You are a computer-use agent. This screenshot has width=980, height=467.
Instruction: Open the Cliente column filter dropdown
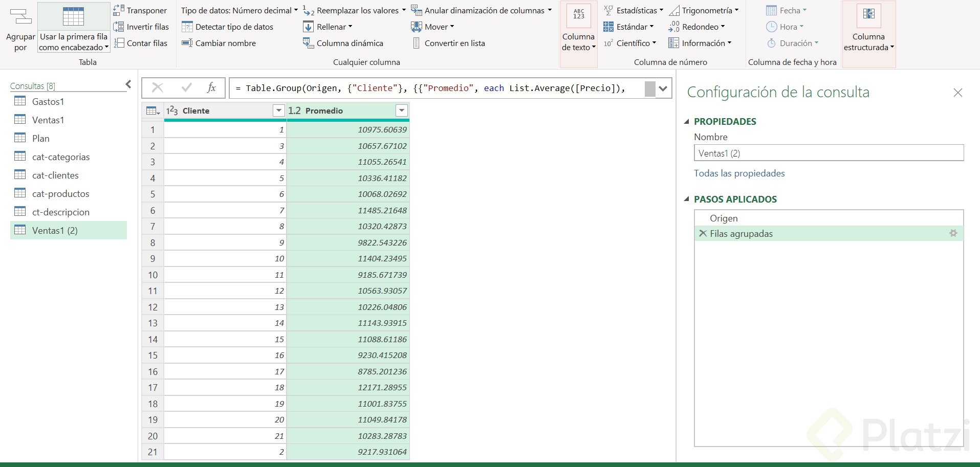278,110
